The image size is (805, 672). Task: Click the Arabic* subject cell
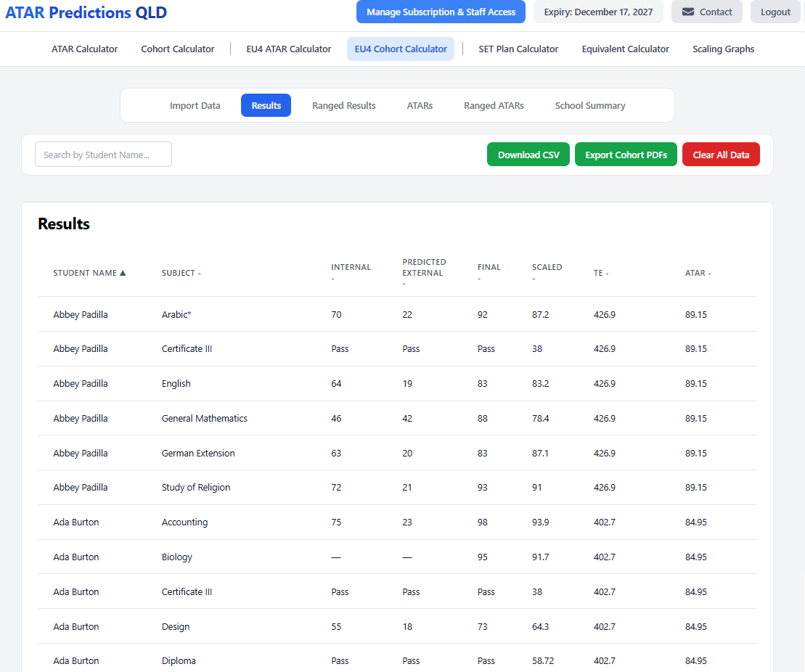click(x=176, y=314)
